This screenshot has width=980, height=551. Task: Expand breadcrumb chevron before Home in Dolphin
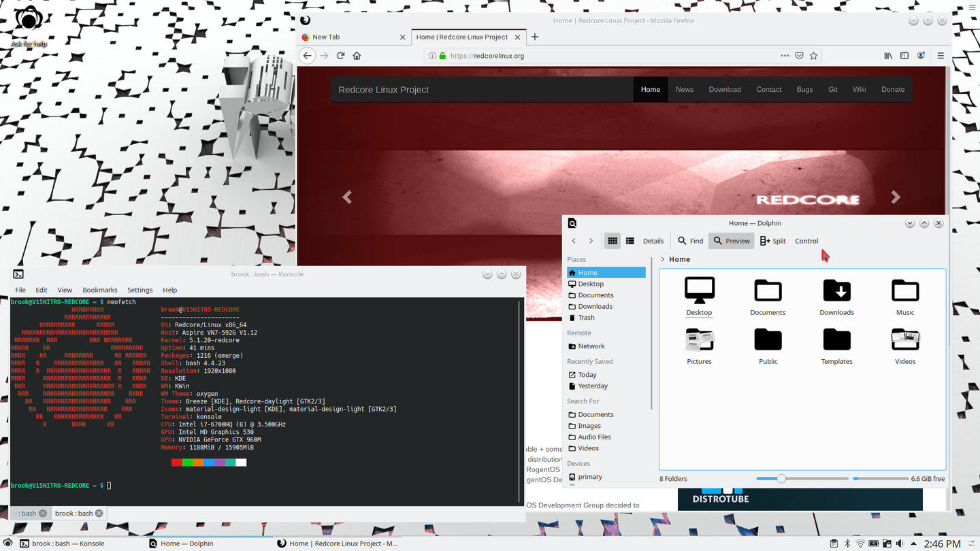click(663, 259)
